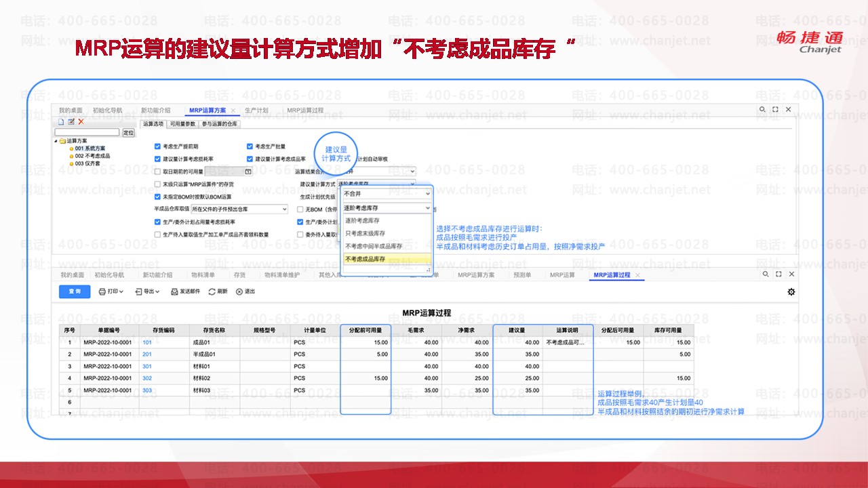Open inventory code link 303
The image size is (868, 488).
(x=147, y=390)
